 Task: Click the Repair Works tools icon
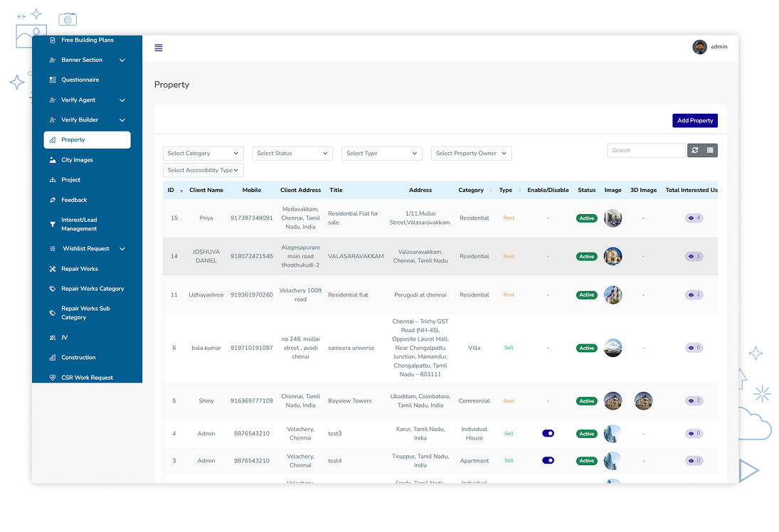click(53, 269)
